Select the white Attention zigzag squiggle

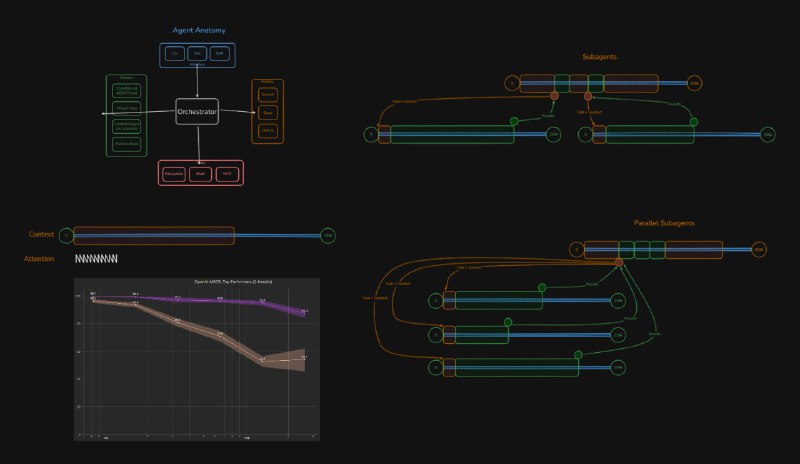[96, 259]
